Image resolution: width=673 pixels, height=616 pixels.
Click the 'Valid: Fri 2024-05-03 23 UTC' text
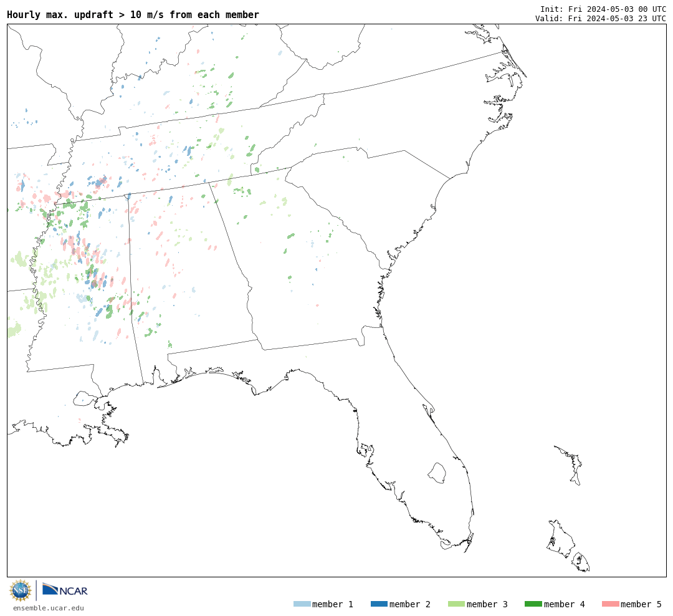pos(601,19)
